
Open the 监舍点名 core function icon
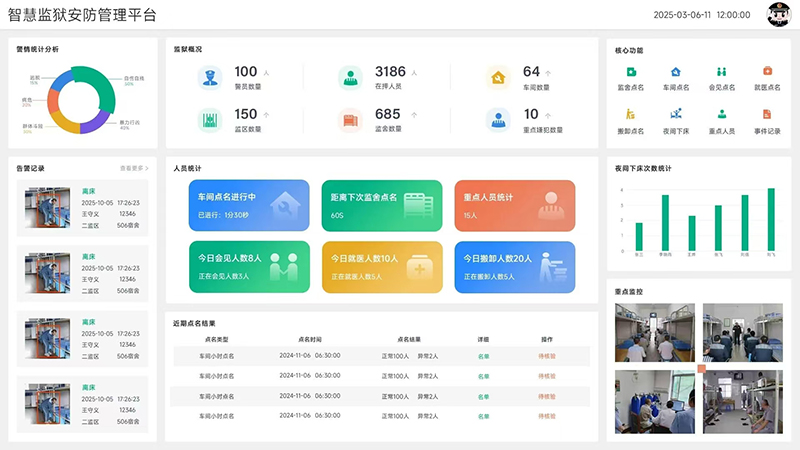(x=631, y=72)
